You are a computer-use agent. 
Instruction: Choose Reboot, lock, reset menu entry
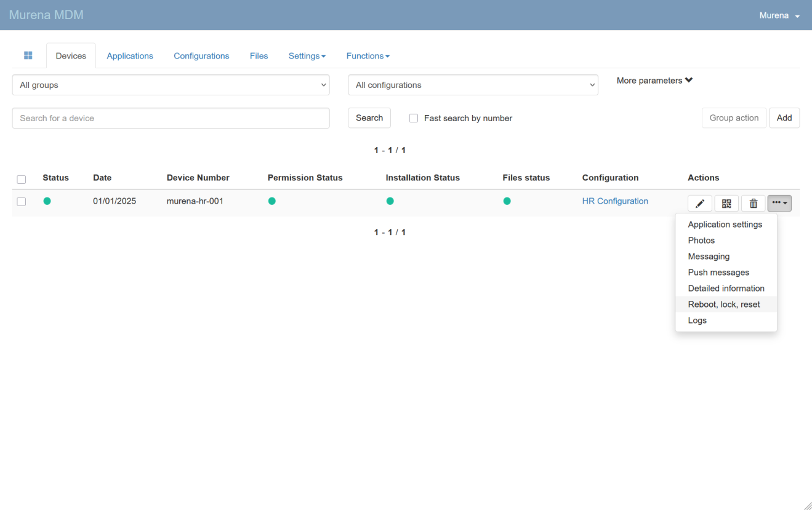[x=724, y=305]
